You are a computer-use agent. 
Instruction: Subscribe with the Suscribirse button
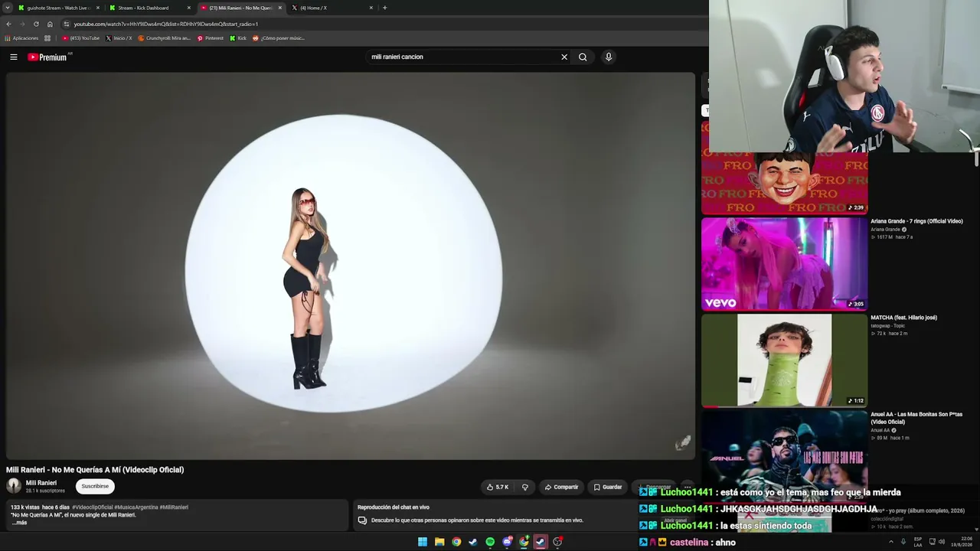(95, 486)
